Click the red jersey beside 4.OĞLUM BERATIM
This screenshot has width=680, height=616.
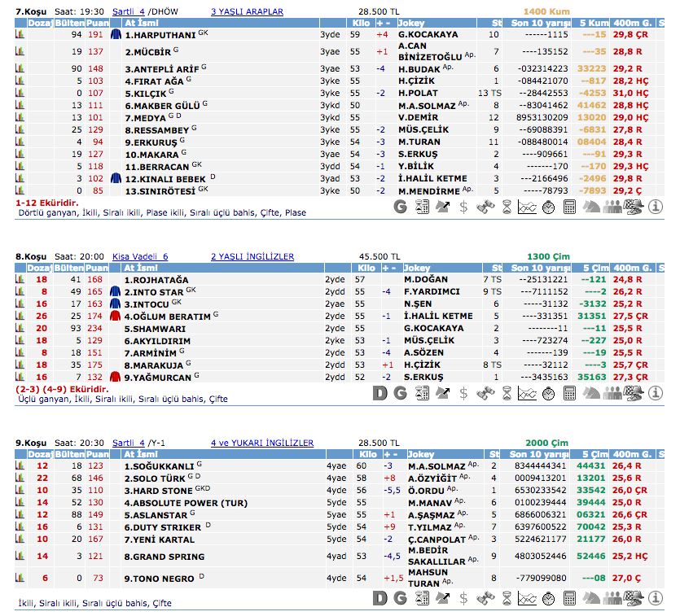click(115, 316)
